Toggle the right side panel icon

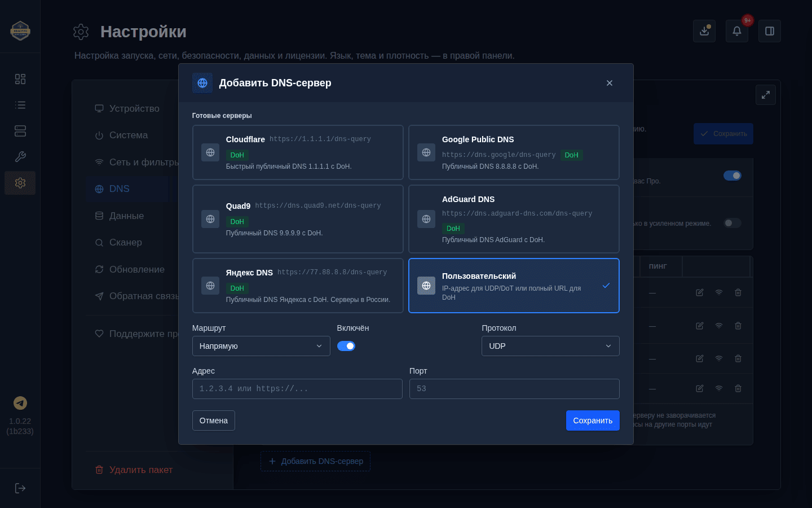[770, 31]
